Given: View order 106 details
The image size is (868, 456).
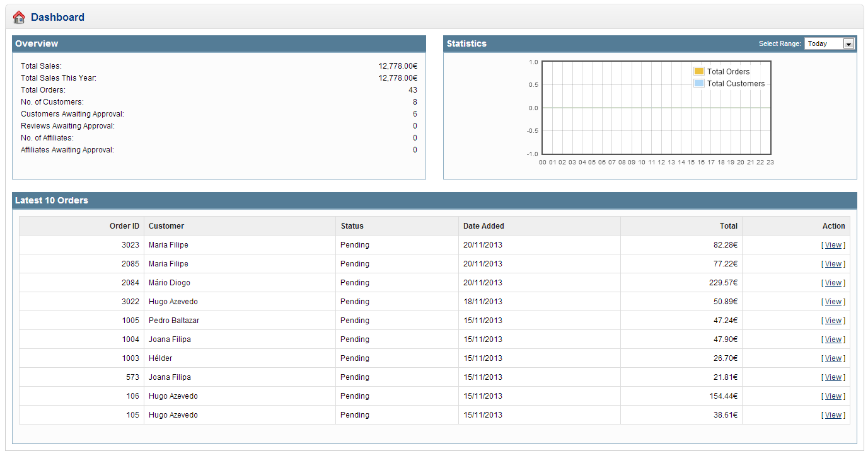Looking at the screenshot, I should [x=833, y=396].
